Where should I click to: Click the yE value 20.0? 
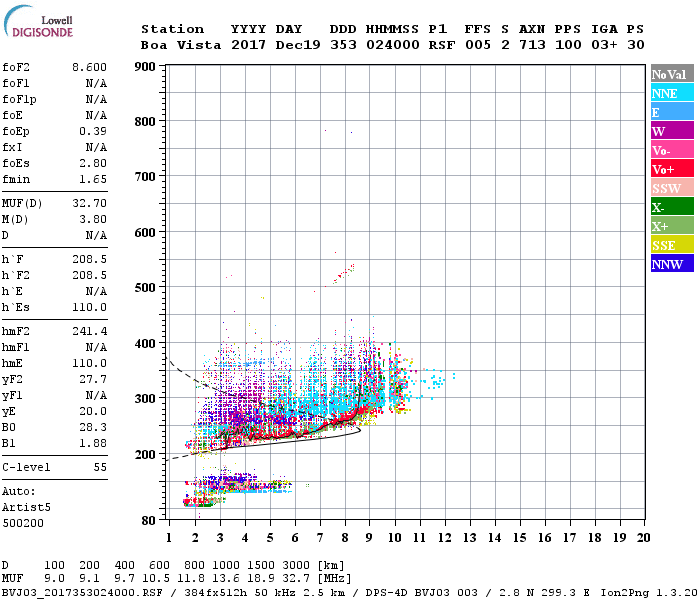[x=93, y=412]
